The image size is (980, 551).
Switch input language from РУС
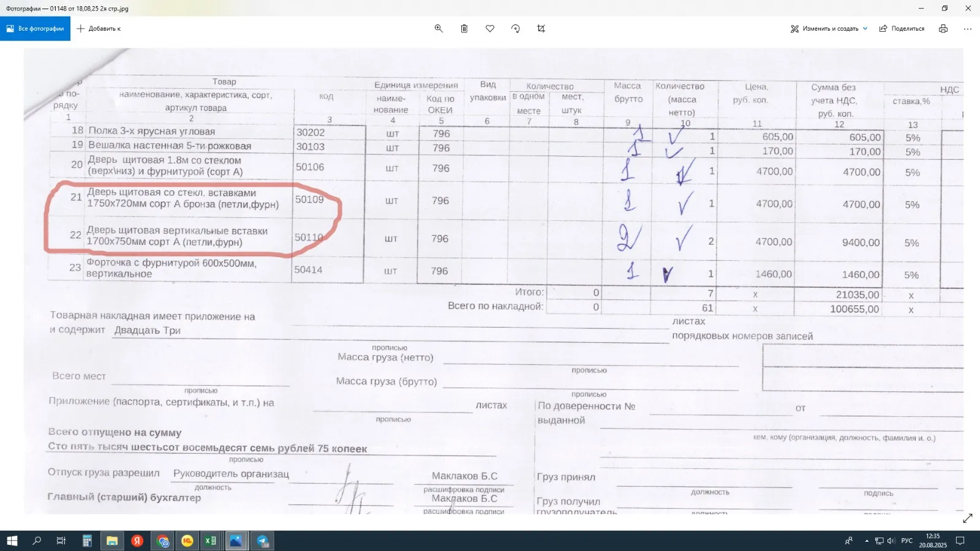(x=907, y=541)
